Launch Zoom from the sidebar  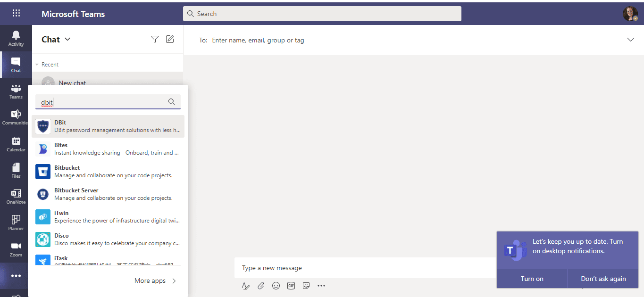pos(16,248)
